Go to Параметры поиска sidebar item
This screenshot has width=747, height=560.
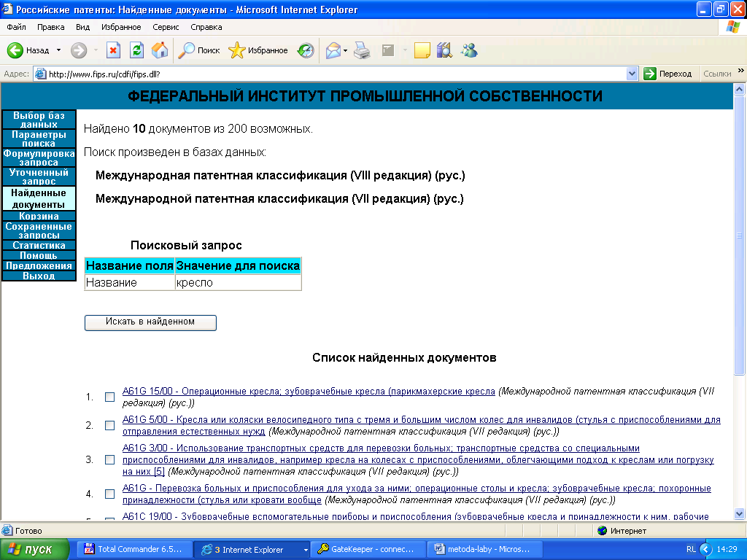coord(39,139)
